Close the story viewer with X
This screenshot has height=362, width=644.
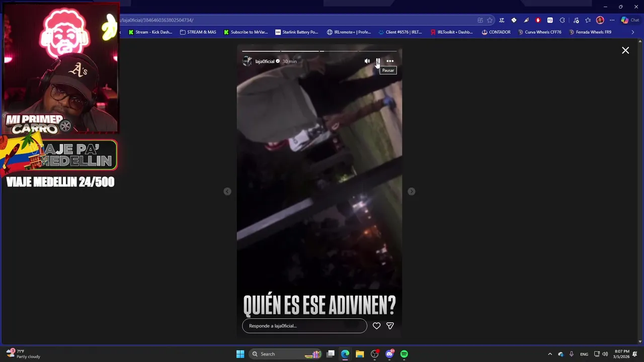coord(625,50)
